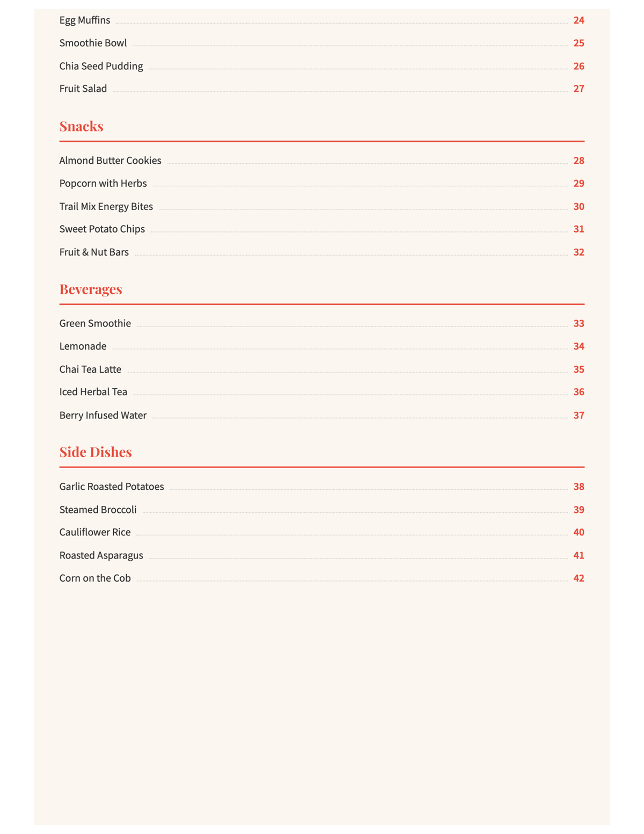Select Trail Mix Energy Bites
The height and width of the screenshot is (834, 644).
pos(321,206)
